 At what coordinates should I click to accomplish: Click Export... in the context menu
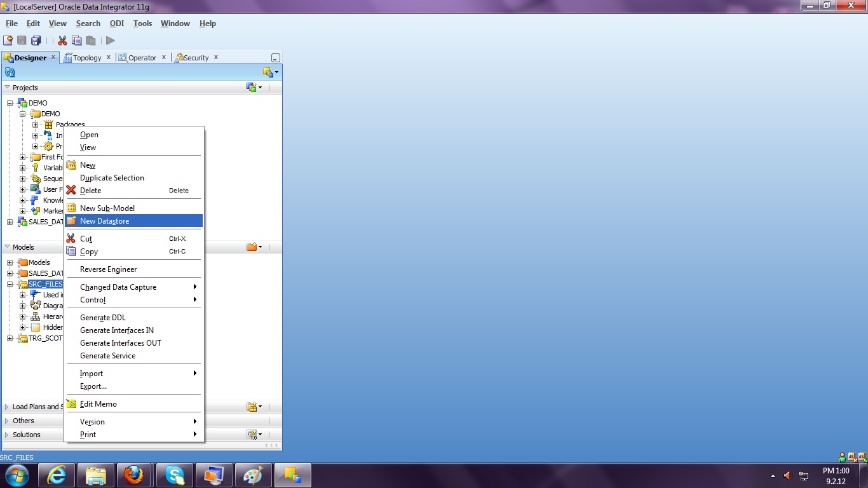tap(133, 386)
